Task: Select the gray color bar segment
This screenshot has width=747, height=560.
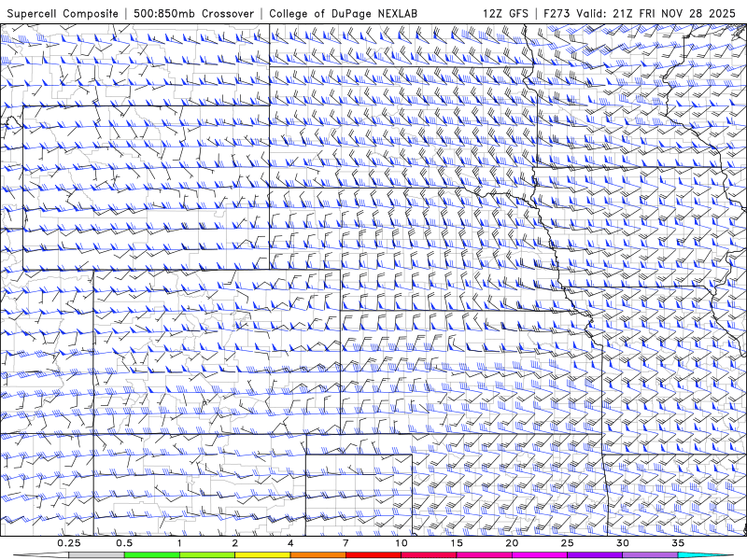Action: 97,555
